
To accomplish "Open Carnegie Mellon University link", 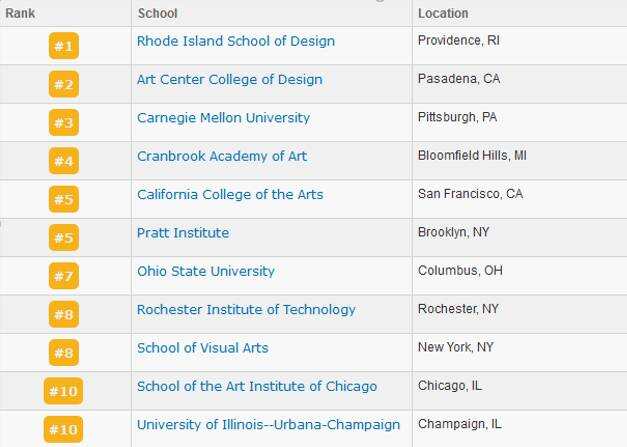I will click(223, 118).
